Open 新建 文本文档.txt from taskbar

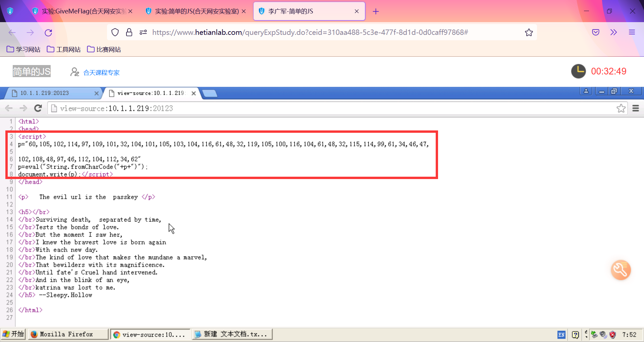tap(232, 334)
